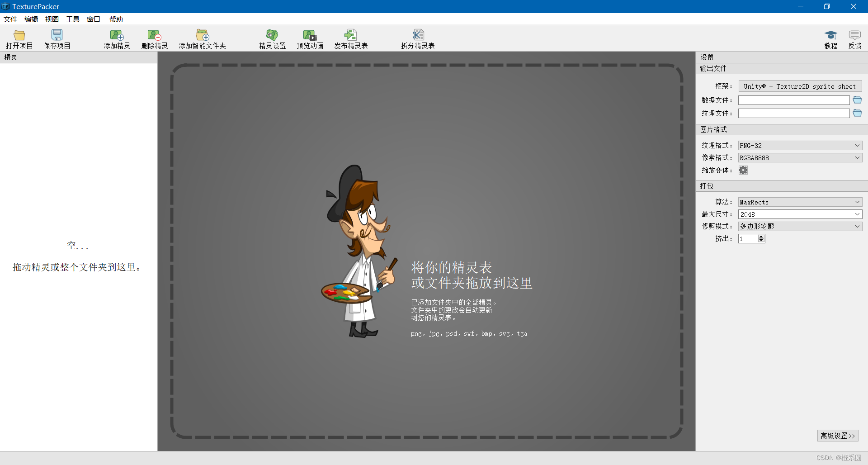Screen dimensions: 868x465
Task: Open the 窗口 menu
Action: pyautogui.click(x=94, y=19)
